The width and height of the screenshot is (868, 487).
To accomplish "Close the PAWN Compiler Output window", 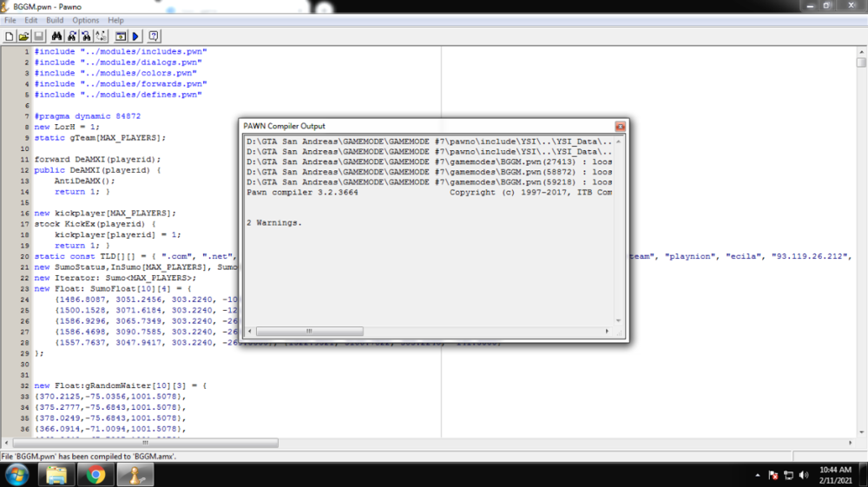I will [620, 127].
